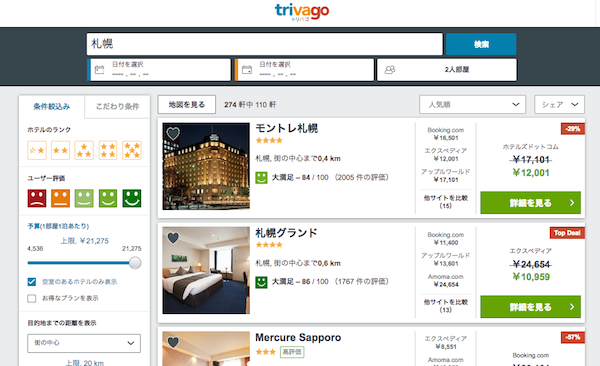Open the Mercure Sapporo hotel title
Screen dimensions: 600x366
coord(298,337)
